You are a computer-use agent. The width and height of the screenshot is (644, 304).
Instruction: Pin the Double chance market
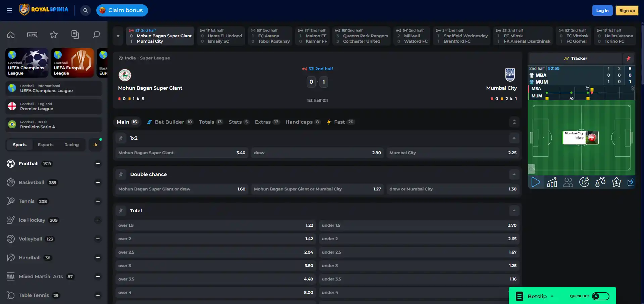(x=121, y=174)
